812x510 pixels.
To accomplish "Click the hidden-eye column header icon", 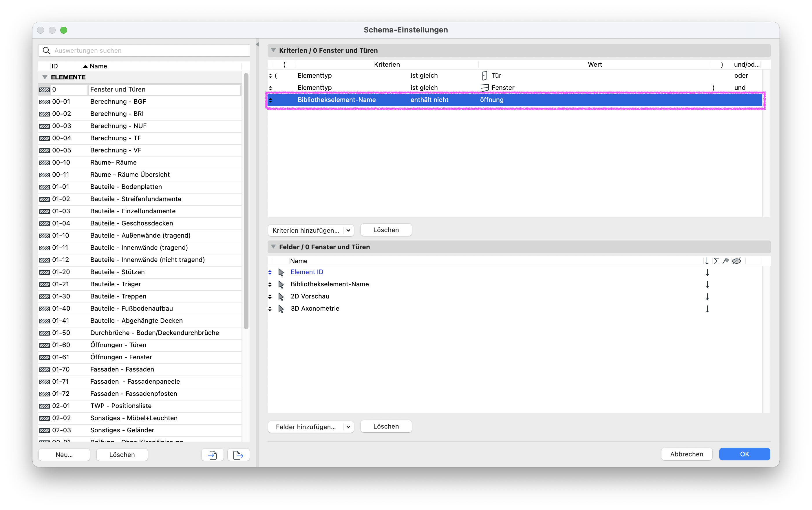I will [x=736, y=261].
